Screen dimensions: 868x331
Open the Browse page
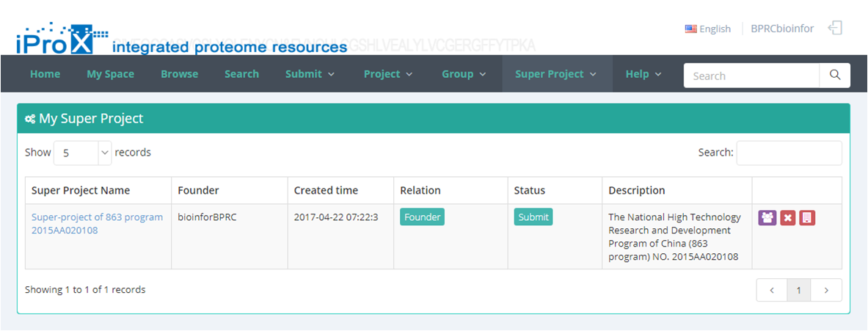[179, 74]
